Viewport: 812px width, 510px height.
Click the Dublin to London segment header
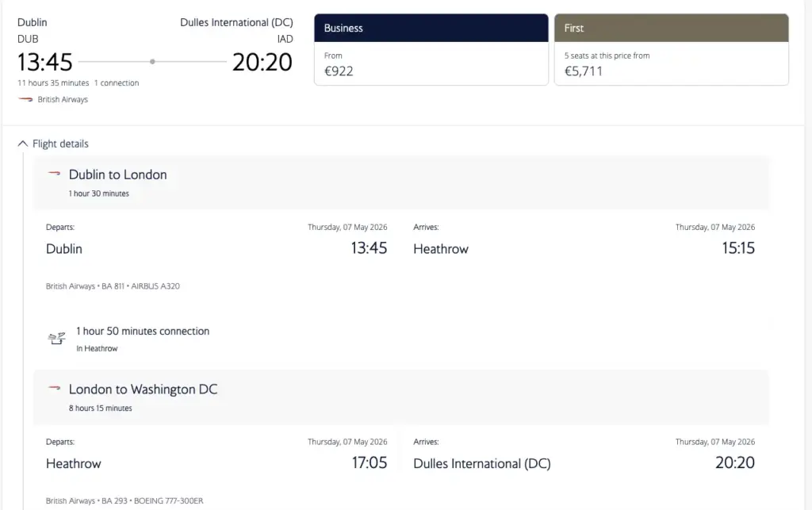[x=117, y=174]
